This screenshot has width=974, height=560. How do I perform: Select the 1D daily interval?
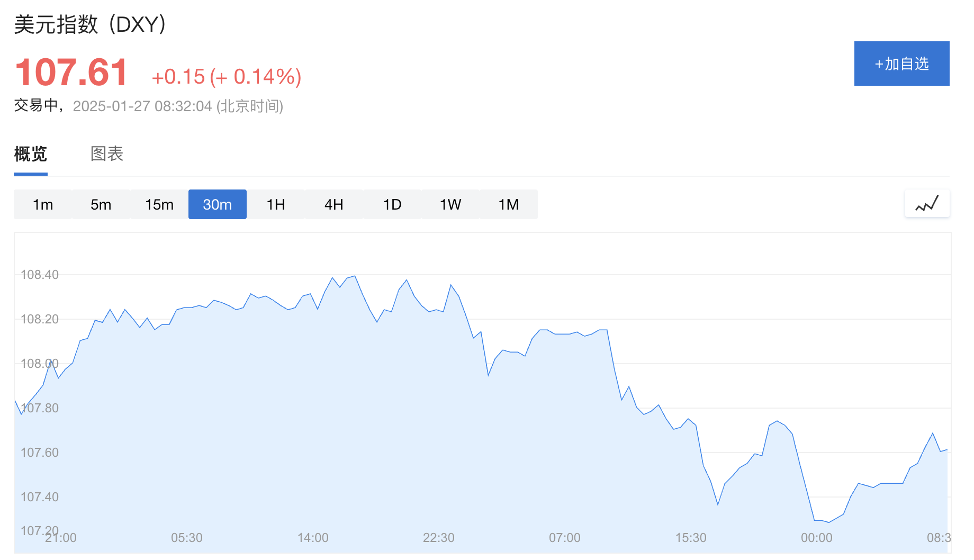click(392, 204)
